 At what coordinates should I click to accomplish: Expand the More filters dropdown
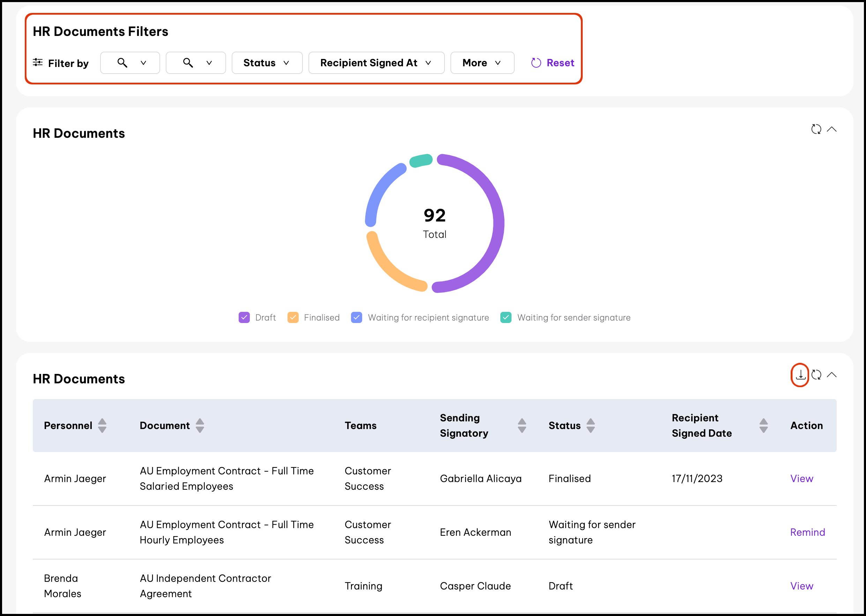[482, 63]
